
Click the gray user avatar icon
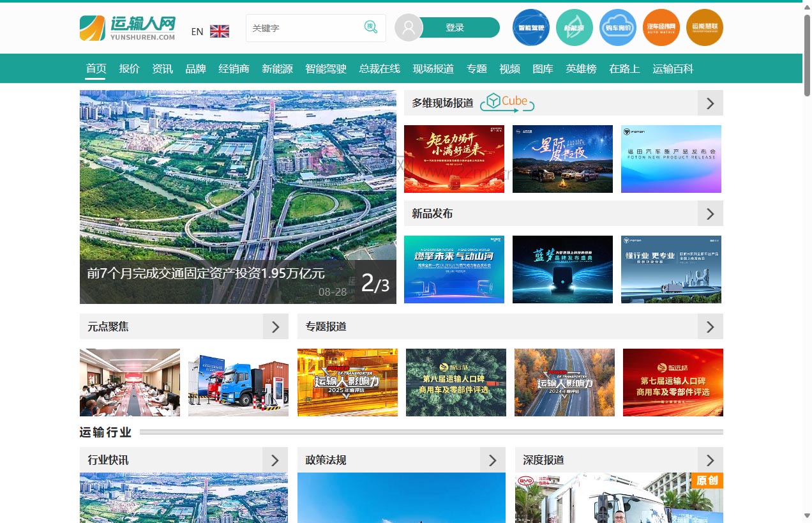click(409, 28)
